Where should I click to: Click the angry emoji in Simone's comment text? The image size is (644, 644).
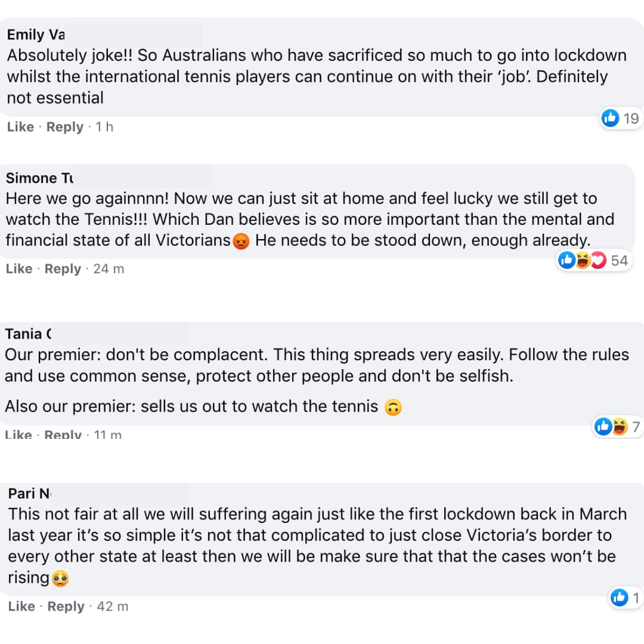click(x=240, y=241)
